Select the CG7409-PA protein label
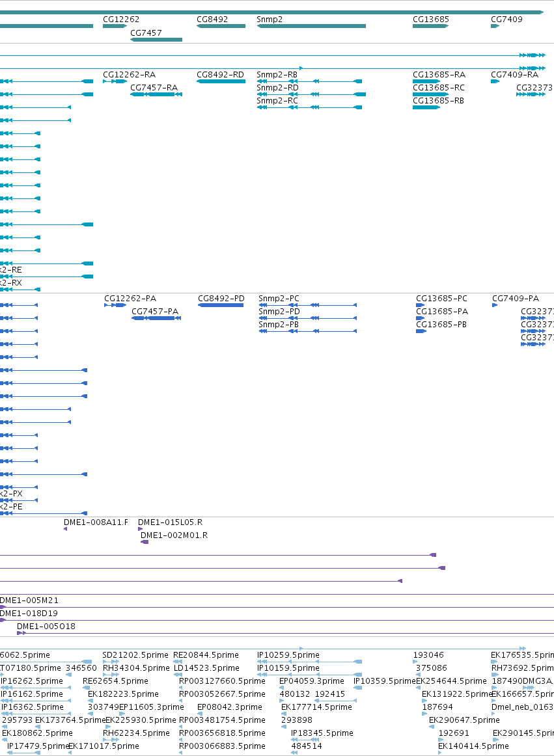Viewport: 554px width, 756px height. pyautogui.click(x=516, y=299)
